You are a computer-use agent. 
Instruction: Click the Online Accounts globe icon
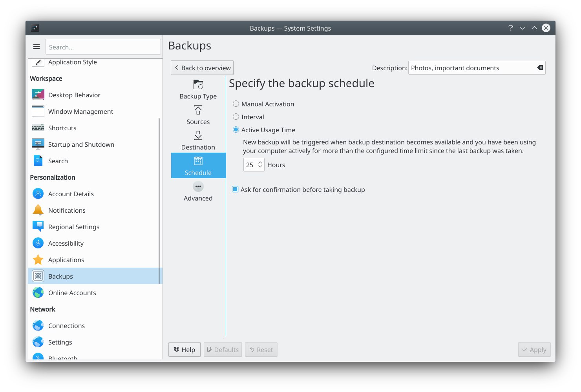(x=38, y=293)
